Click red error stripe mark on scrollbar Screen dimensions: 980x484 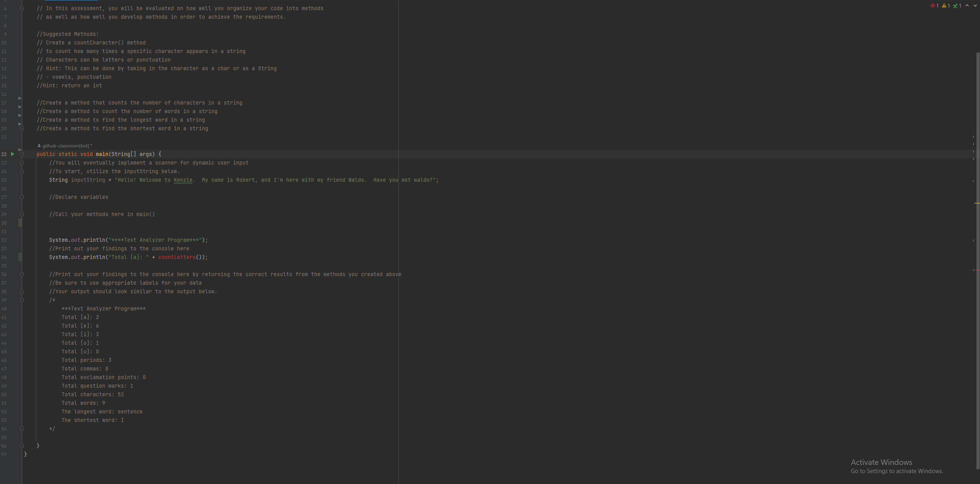click(x=977, y=270)
